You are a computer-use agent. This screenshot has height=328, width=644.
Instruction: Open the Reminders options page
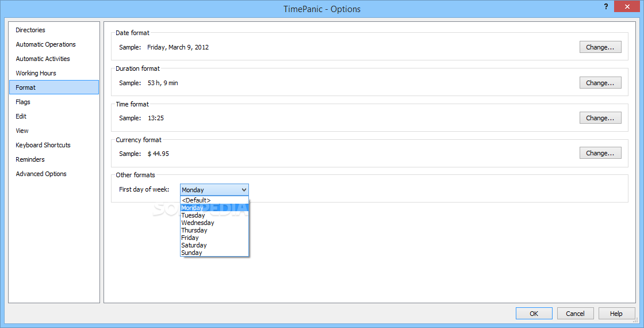point(54,159)
